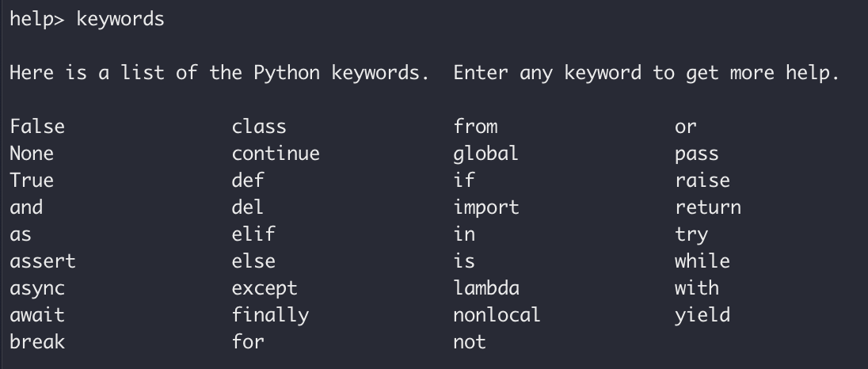The height and width of the screenshot is (369, 868).
Task: Click the 'lambda' keyword
Action: point(486,288)
